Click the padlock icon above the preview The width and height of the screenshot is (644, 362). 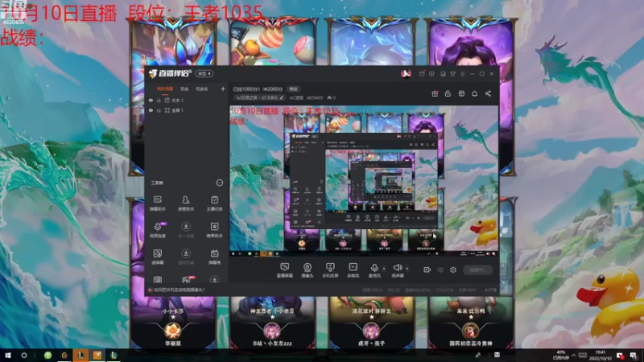coord(448,93)
